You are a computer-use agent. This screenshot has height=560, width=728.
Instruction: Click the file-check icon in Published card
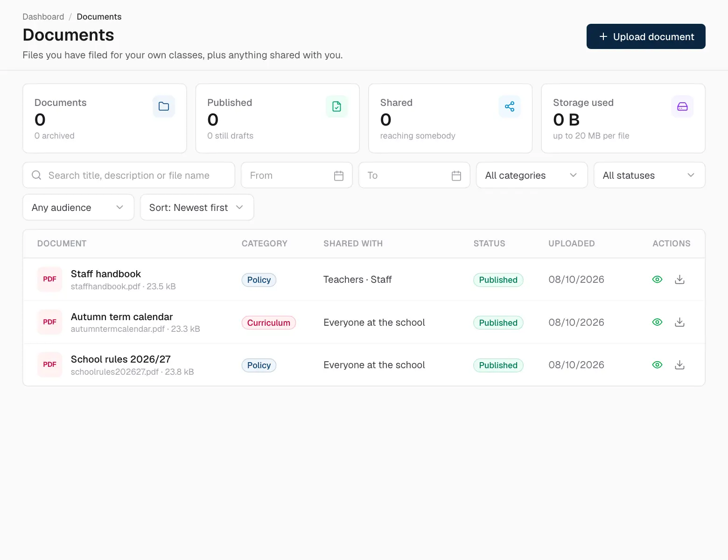(336, 106)
